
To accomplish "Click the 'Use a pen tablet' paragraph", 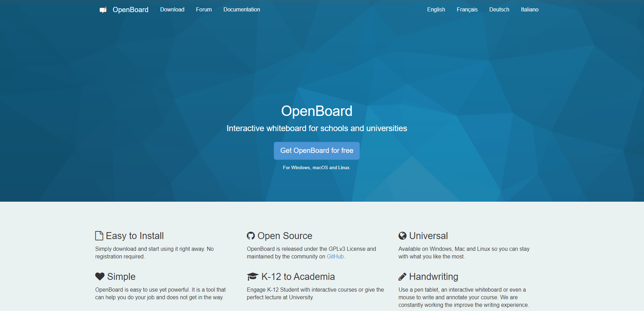I will tap(464, 297).
